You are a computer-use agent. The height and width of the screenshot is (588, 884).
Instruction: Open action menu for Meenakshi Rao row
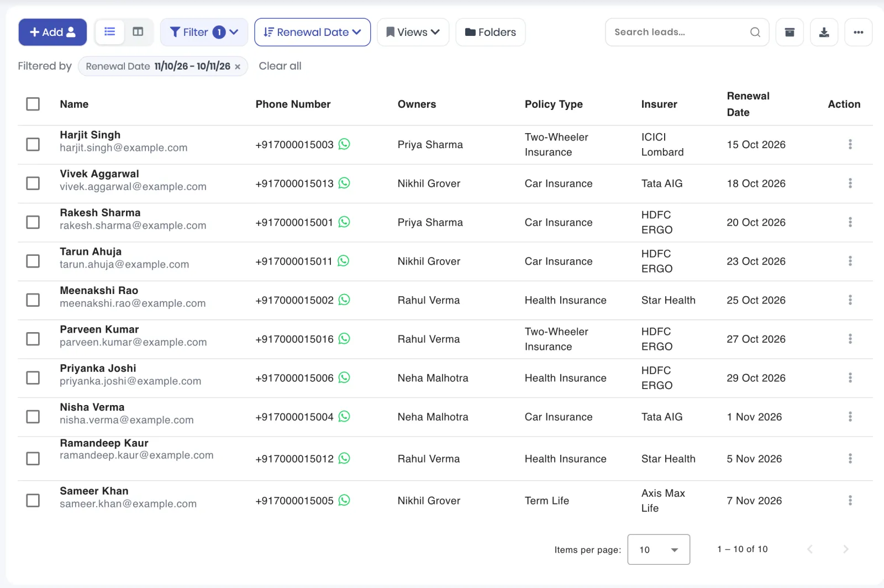[850, 300]
